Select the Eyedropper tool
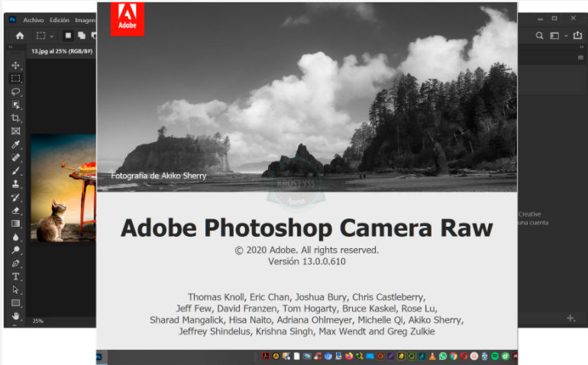Image resolution: width=588 pixels, height=365 pixels. 15,144
